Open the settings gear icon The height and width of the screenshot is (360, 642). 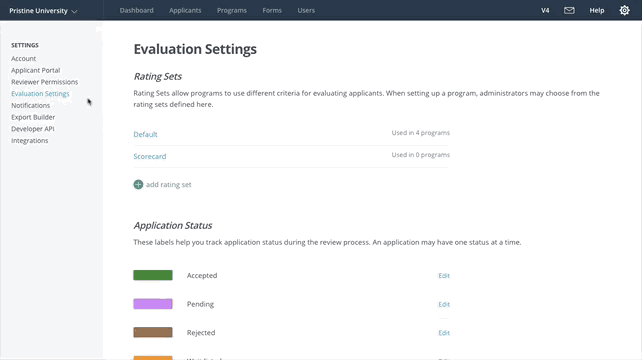pyautogui.click(x=624, y=10)
